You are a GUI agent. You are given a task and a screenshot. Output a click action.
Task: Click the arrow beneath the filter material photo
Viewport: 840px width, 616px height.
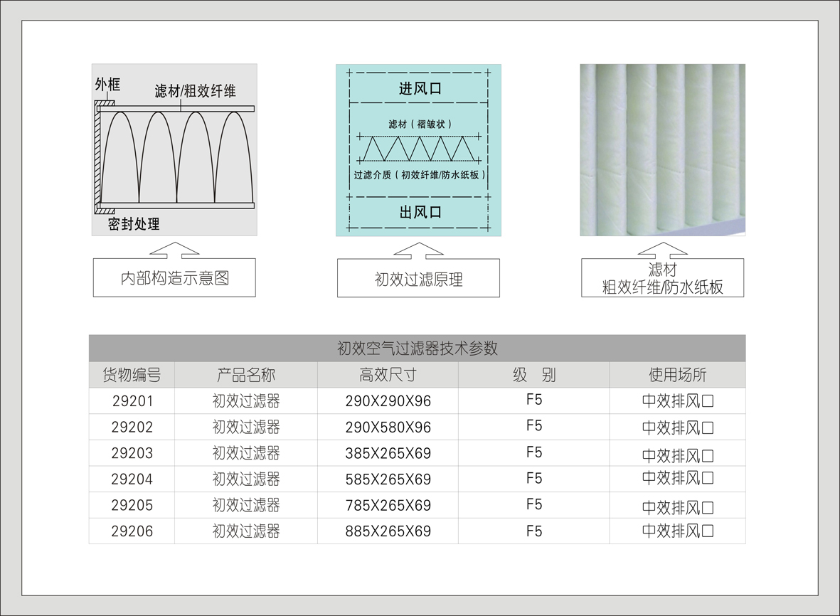(662, 250)
